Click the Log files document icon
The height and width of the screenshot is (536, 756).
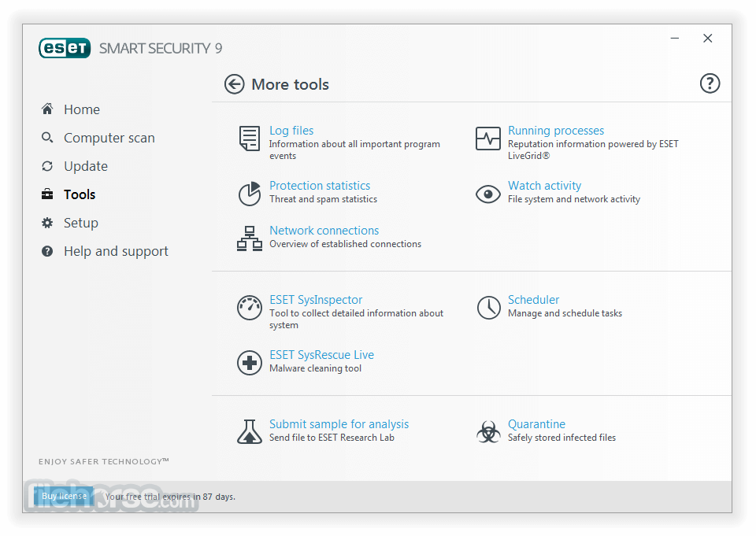(250, 139)
